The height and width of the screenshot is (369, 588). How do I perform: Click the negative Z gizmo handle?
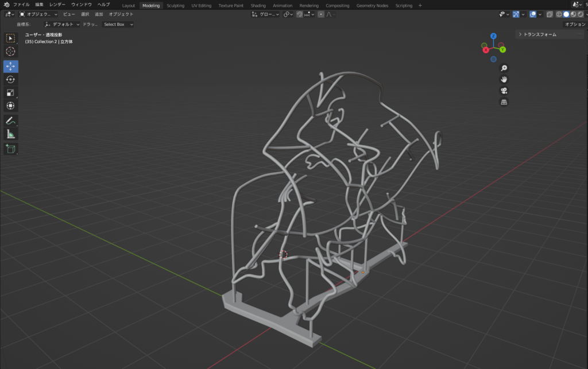[x=493, y=59]
